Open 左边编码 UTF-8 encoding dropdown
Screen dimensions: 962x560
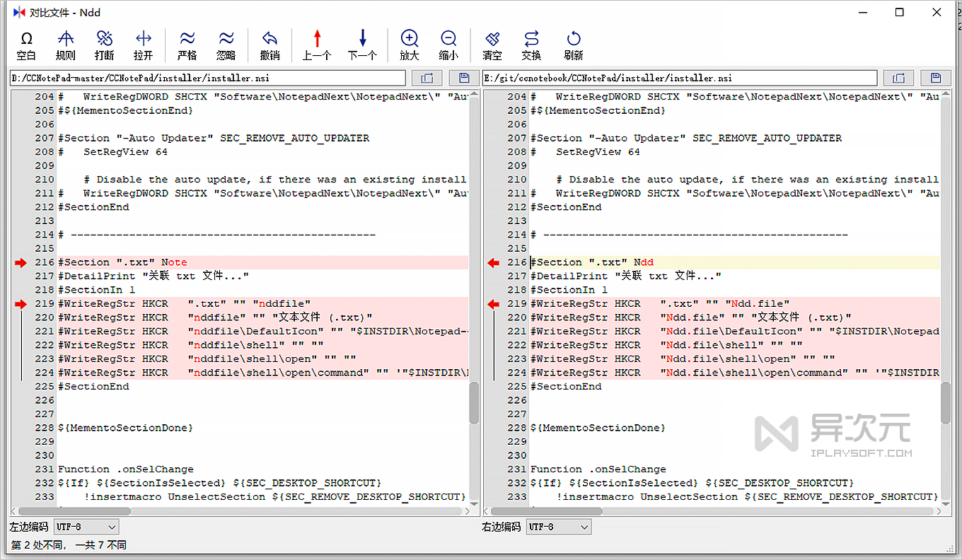(86, 527)
